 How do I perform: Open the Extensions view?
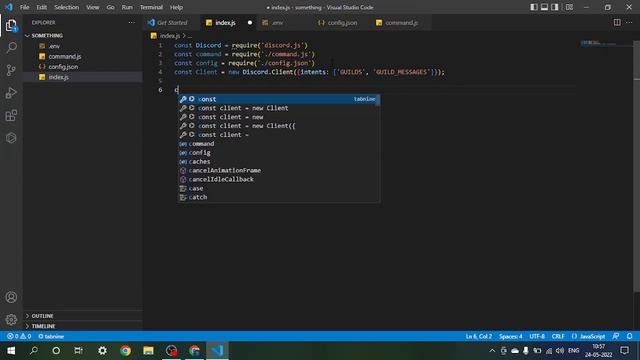pos(11,116)
